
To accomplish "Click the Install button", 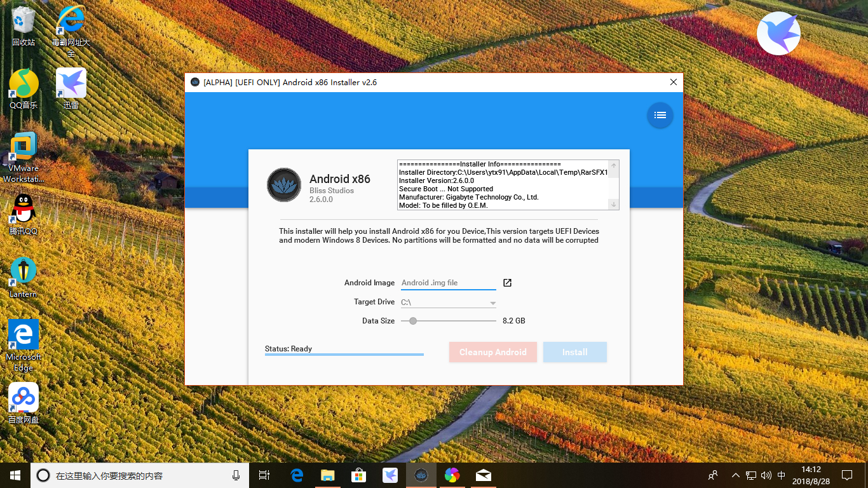I will tap(575, 352).
